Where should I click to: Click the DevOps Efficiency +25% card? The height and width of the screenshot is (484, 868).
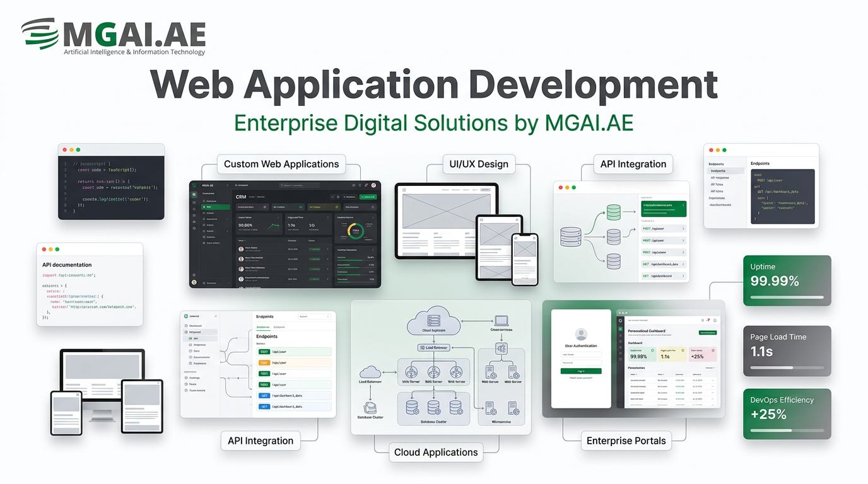point(787,414)
